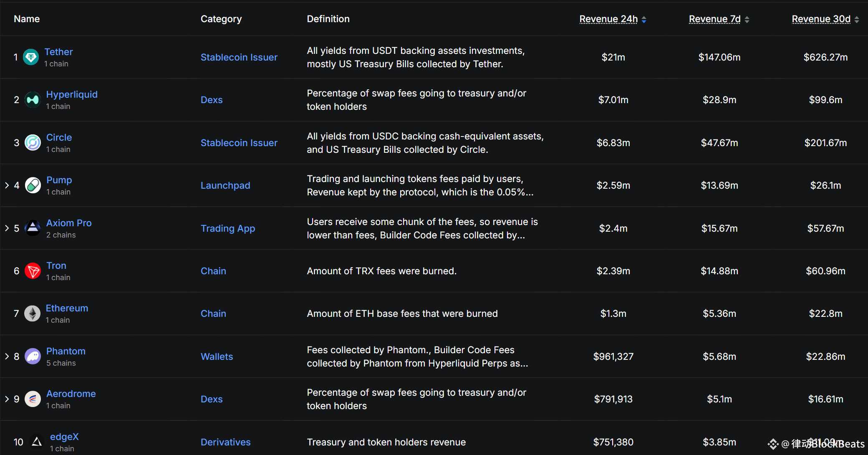Open Stablecoin Issuer category in Circle row
This screenshot has width=868, height=455.
click(x=239, y=143)
